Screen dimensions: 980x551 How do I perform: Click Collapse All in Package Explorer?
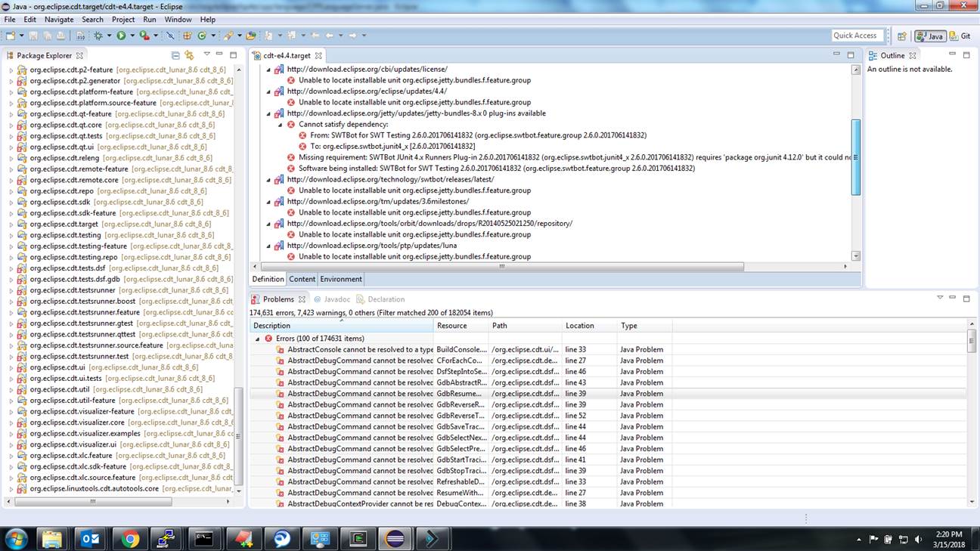tap(175, 55)
